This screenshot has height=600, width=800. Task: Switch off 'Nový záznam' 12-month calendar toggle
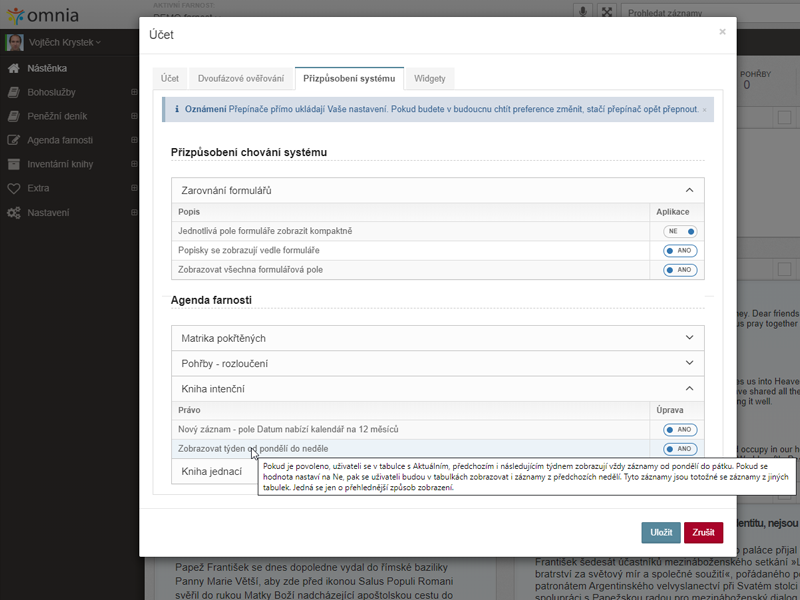click(x=680, y=429)
